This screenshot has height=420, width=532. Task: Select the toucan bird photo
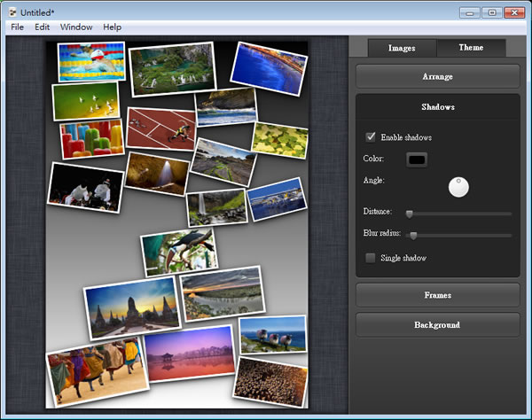179,253
